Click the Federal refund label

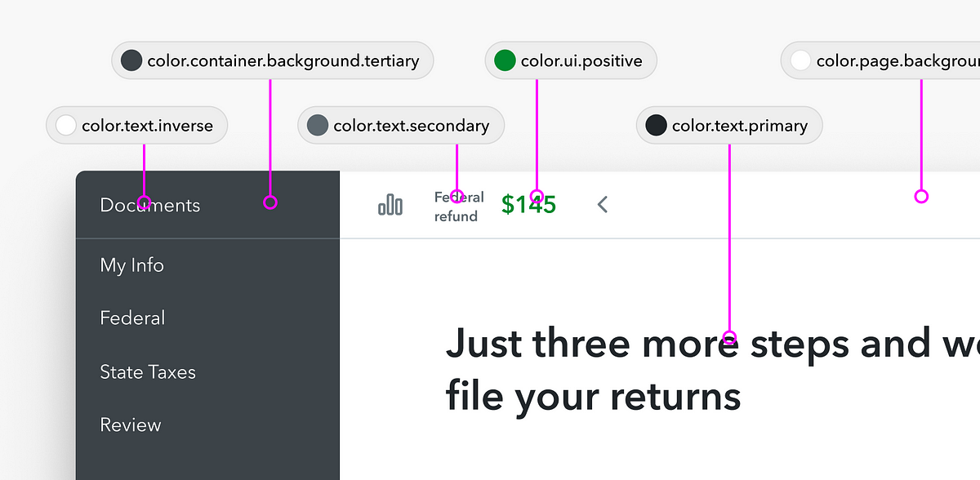[x=457, y=207]
